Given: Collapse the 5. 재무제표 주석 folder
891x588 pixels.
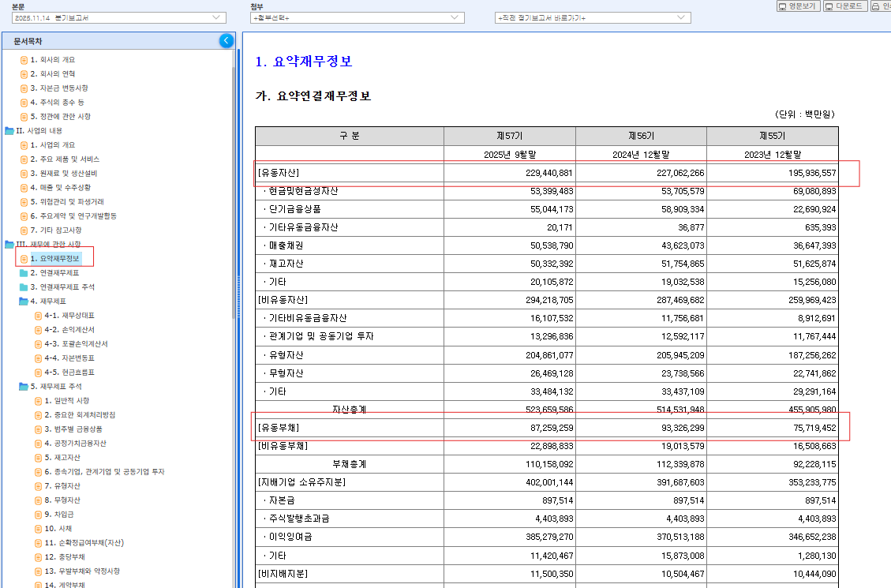Looking at the screenshot, I should [x=24, y=386].
